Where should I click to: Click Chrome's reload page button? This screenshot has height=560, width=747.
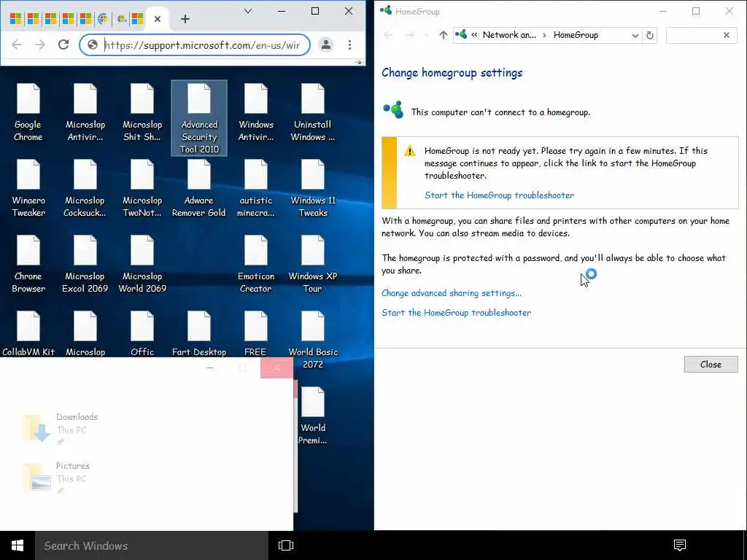[63, 44]
